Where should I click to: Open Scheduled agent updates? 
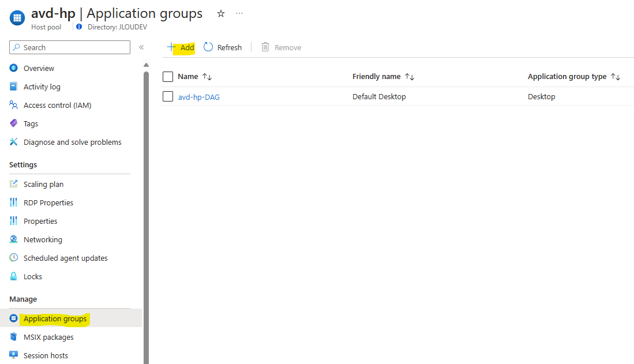66,258
